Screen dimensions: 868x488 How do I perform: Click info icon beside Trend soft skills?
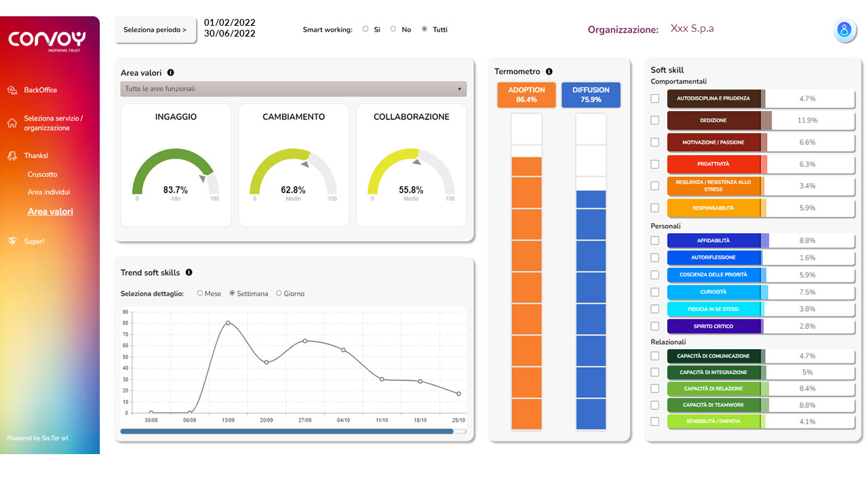point(189,272)
